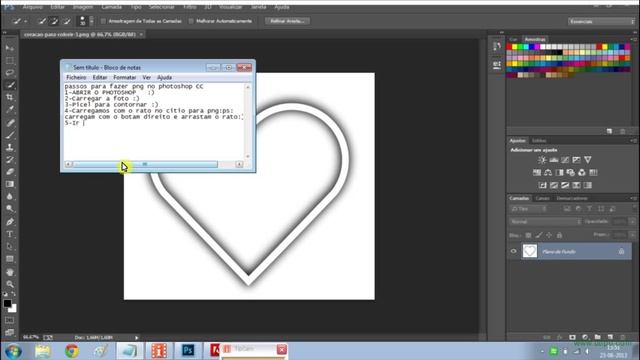
Task: Select the History Brush tool
Action: (x=10, y=160)
